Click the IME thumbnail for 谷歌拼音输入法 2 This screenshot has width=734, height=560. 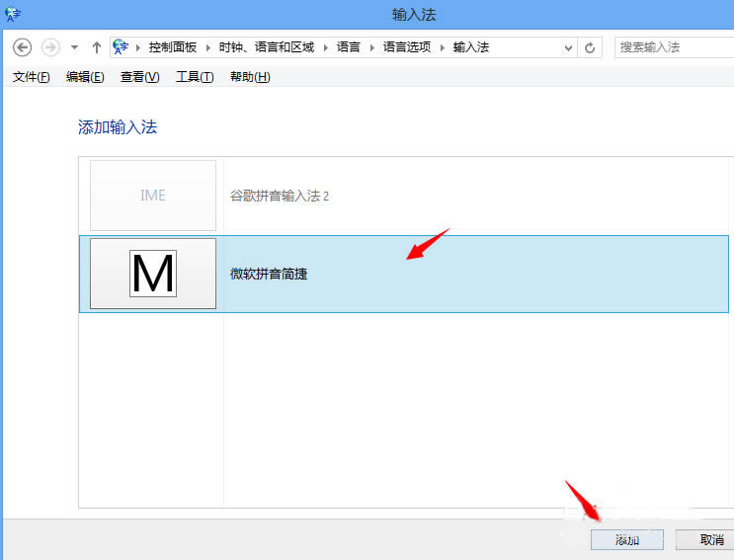click(x=153, y=196)
